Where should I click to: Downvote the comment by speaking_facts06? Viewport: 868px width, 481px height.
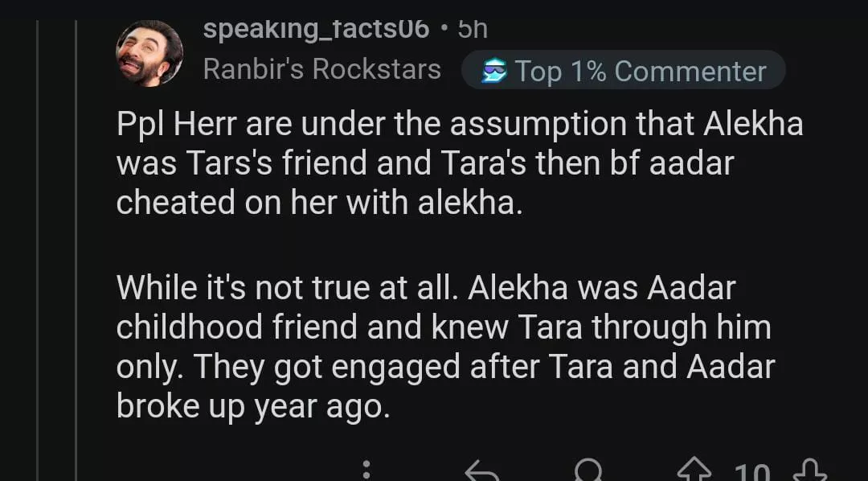pos(809,471)
